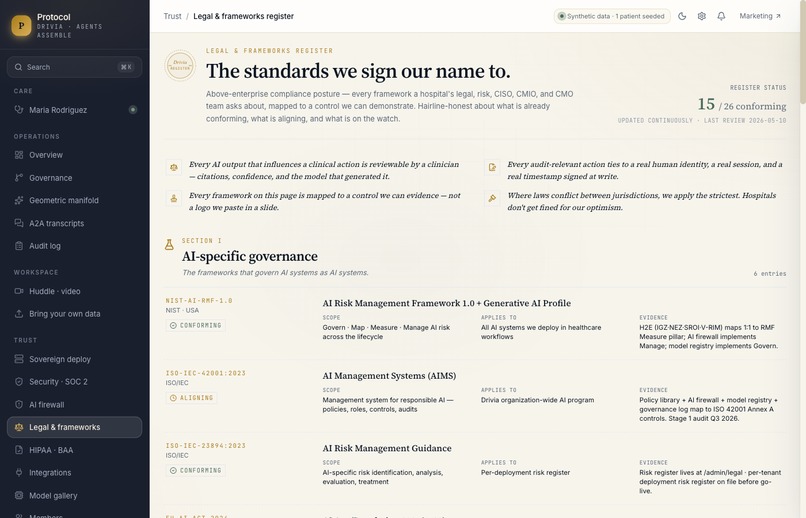Click the Trust breadcrumb link
The height and width of the screenshot is (518, 806).
(x=172, y=16)
